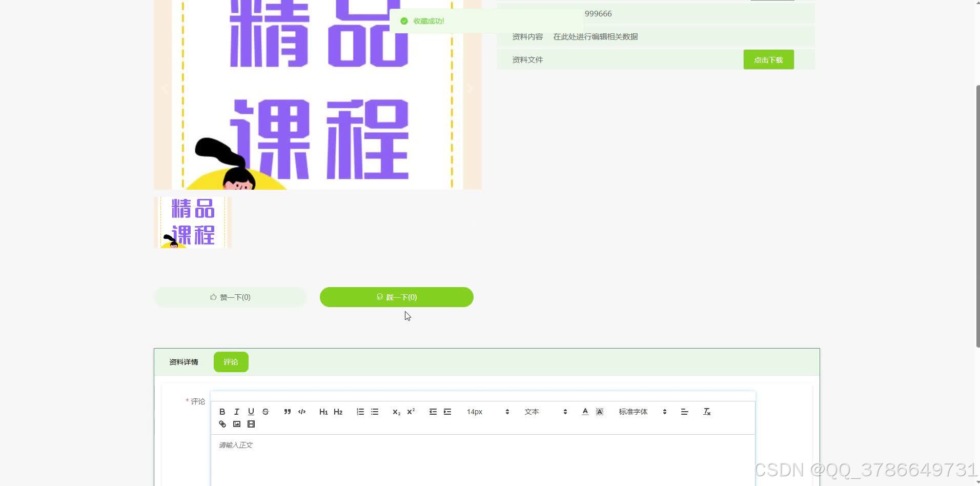Toggle strikethrough formatting
The height and width of the screenshot is (486, 980).
coord(266,412)
